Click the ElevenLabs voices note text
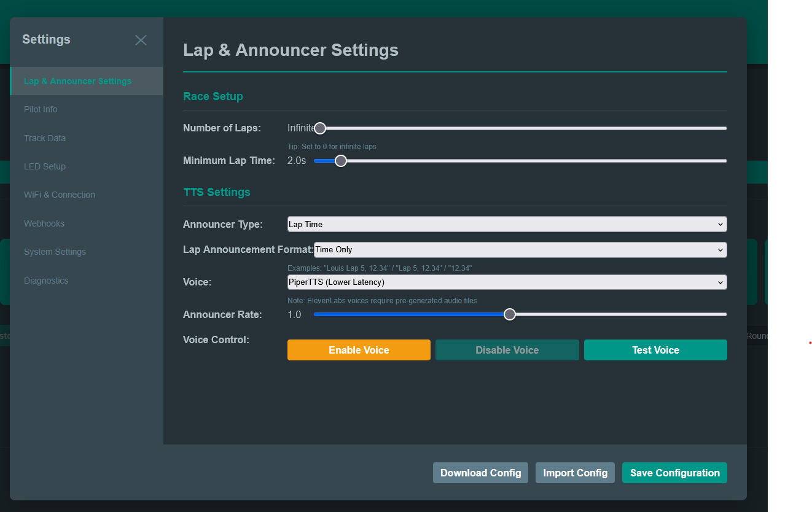 382,301
